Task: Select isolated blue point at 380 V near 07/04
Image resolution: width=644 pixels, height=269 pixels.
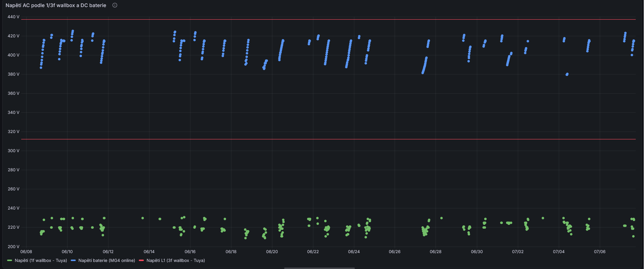Action: 567,74
